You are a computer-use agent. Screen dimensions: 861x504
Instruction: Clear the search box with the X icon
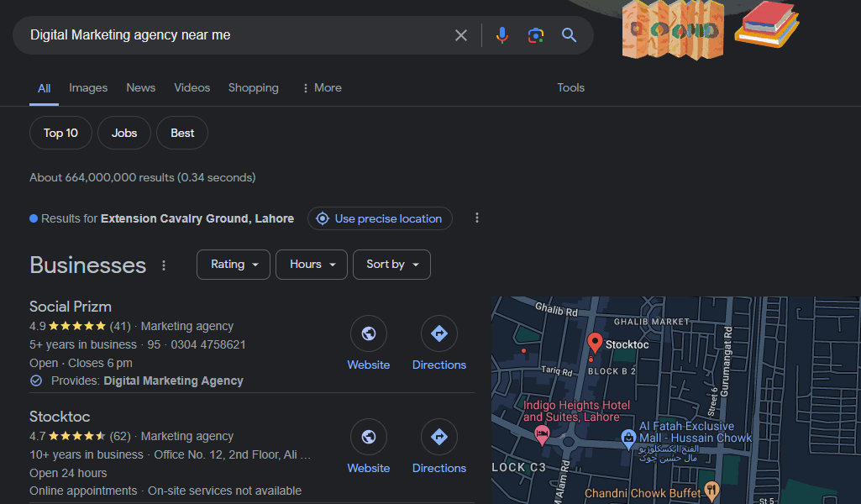pos(460,35)
